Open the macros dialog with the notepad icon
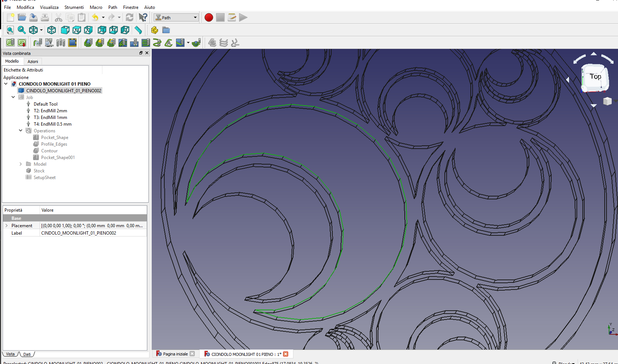Image resolution: width=618 pixels, height=364 pixels. (232, 17)
